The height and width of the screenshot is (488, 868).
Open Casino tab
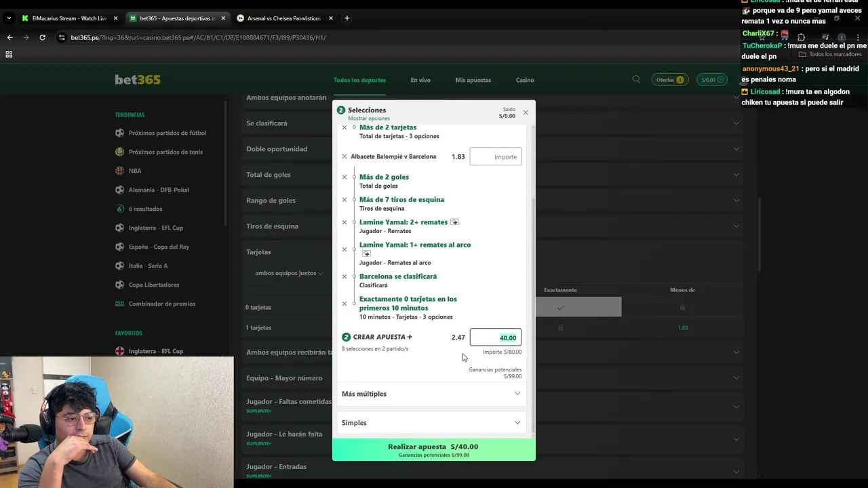525,80
